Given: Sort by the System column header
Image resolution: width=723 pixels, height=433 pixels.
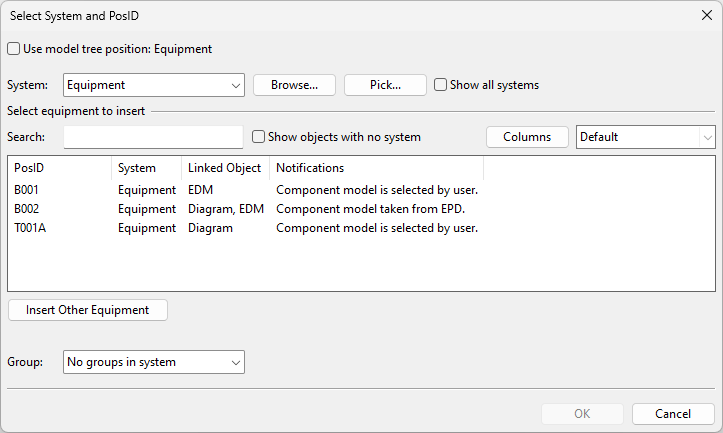Looking at the screenshot, I should (146, 168).
